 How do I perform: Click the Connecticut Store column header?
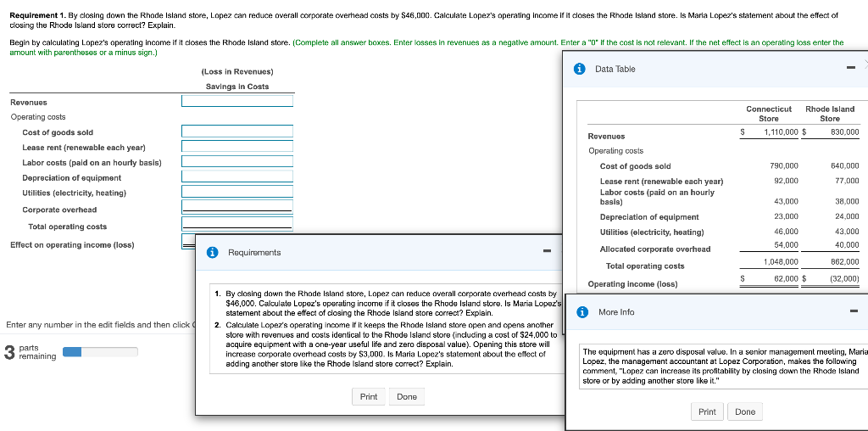[x=768, y=114]
